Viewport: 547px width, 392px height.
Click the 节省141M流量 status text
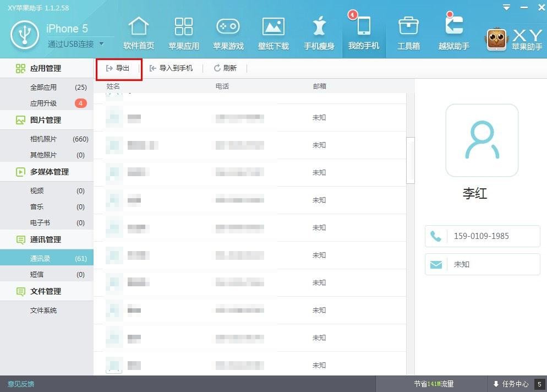(434, 384)
